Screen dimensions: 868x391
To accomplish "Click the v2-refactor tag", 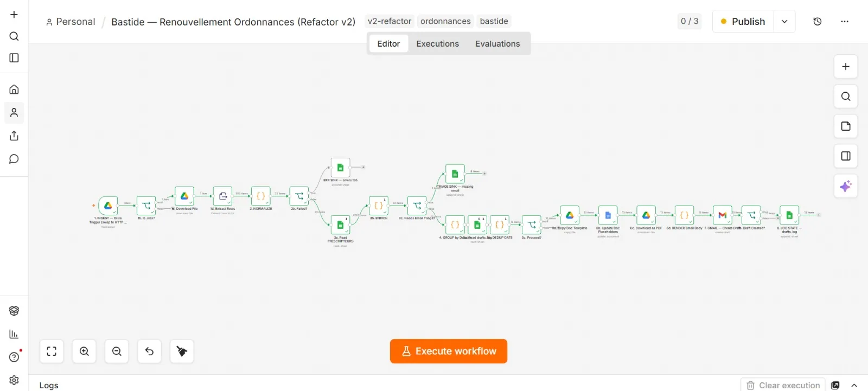I will [390, 21].
